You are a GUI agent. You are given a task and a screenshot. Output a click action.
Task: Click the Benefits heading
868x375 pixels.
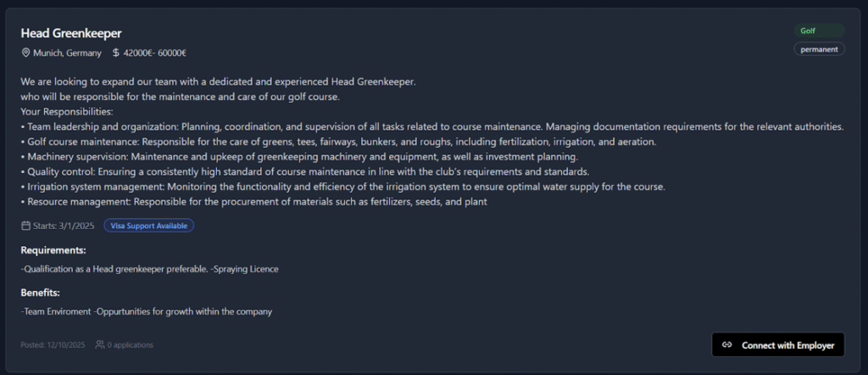coord(40,293)
